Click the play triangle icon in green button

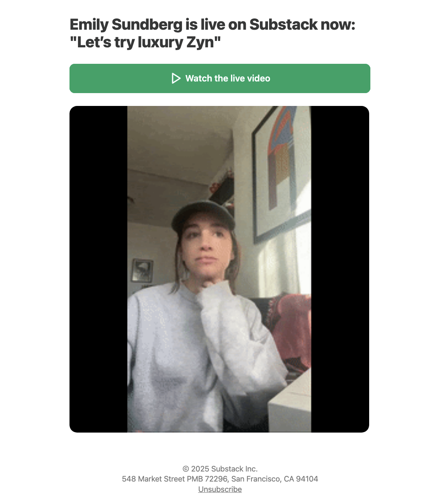click(x=176, y=78)
